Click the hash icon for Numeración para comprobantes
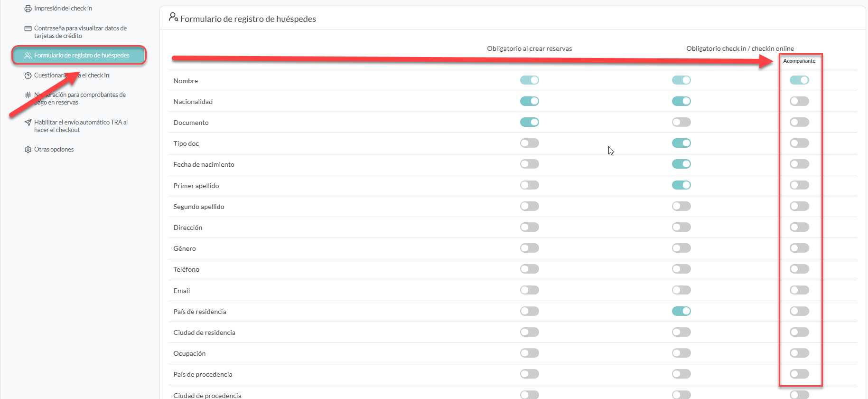 coord(28,95)
